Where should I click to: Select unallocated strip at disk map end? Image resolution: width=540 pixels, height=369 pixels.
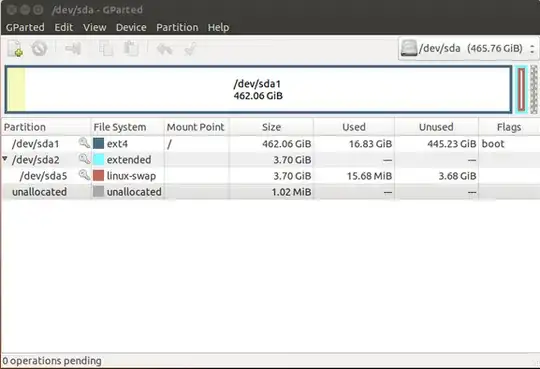tap(534, 89)
